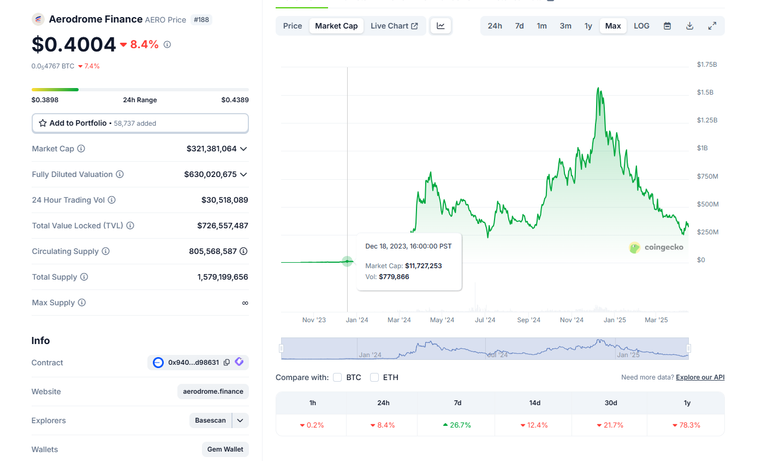The width and height of the screenshot is (768, 461).
Task: Expand the Market Cap details chevron
Action: pyautogui.click(x=243, y=148)
